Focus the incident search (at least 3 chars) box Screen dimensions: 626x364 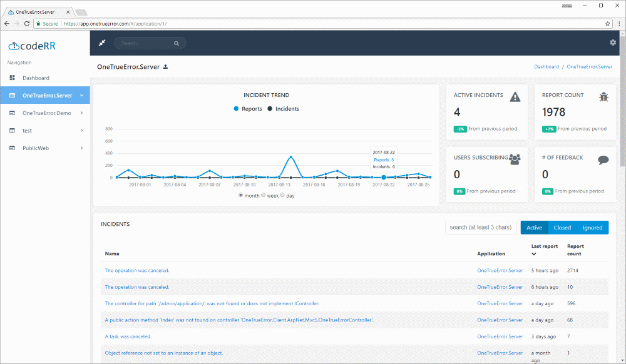tap(481, 227)
